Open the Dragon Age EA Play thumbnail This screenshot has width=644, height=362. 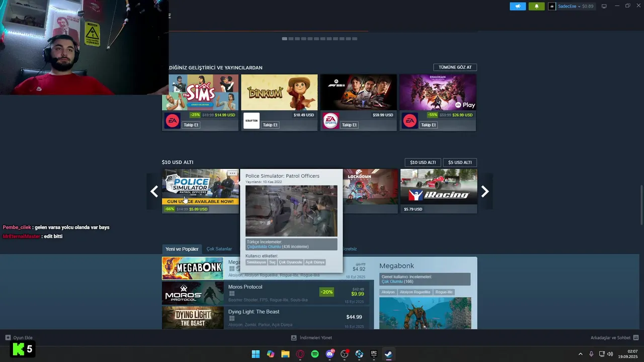point(438,93)
